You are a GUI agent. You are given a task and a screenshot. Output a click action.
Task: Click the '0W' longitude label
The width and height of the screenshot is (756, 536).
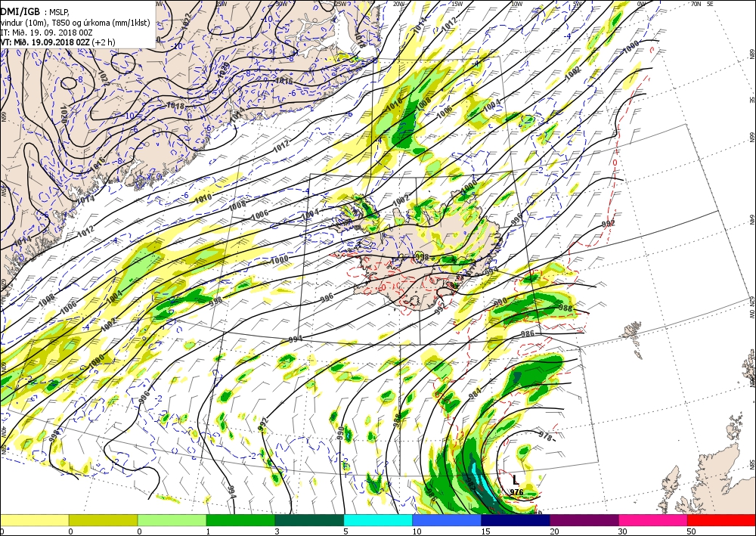point(641,4)
